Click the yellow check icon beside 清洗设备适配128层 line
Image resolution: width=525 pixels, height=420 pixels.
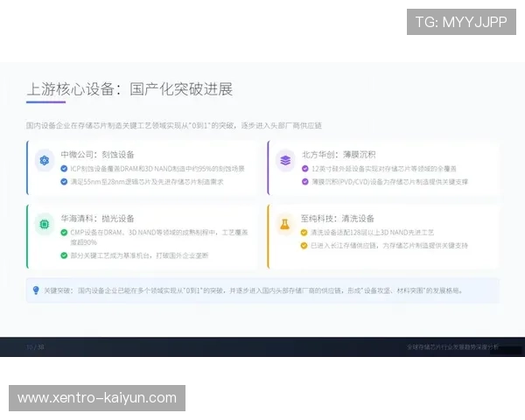tap(304, 233)
